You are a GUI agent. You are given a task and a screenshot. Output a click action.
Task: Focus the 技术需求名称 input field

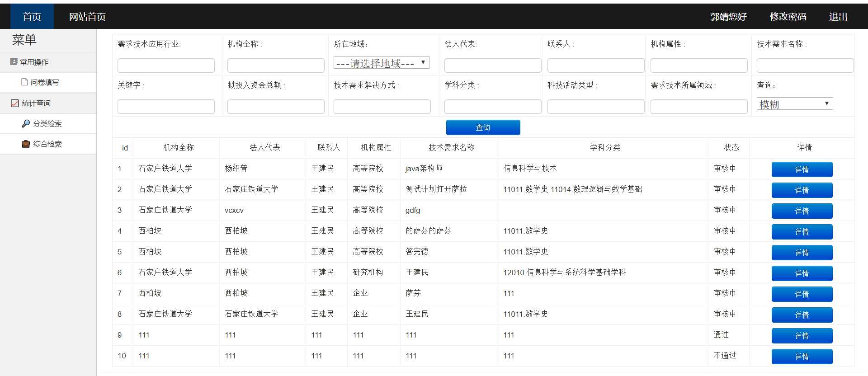point(805,66)
